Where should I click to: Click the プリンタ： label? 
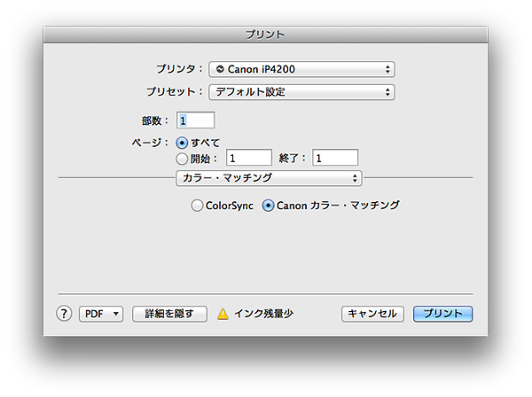pos(179,69)
